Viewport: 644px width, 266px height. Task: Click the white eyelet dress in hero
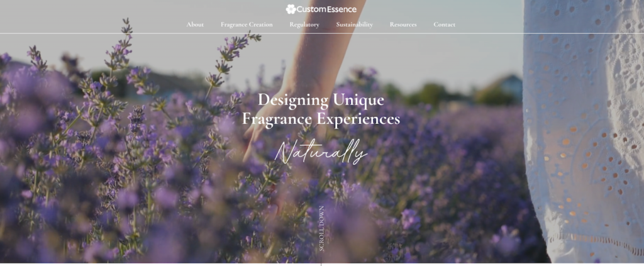click(583, 131)
